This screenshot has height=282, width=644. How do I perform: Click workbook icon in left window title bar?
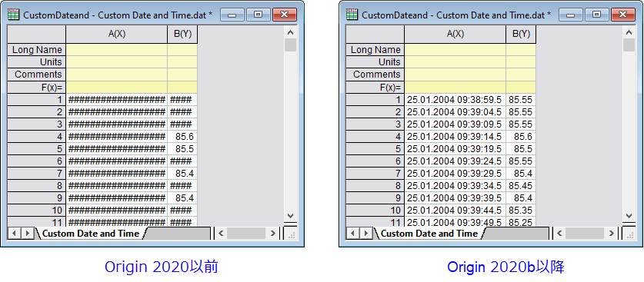(x=14, y=15)
